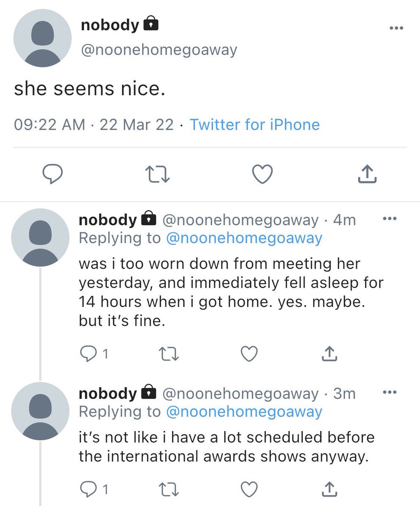The height and width of the screenshot is (506, 420).
Task: Open the Twitter for iPhone source link
Action: click(255, 124)
